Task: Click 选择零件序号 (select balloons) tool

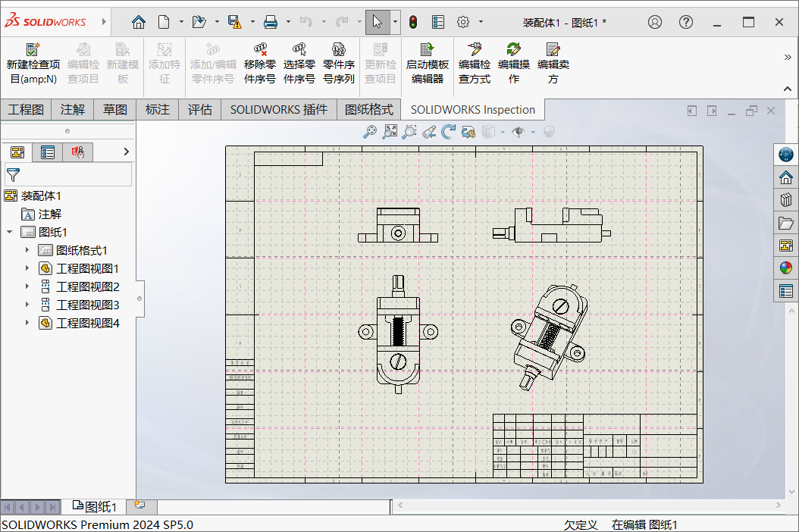Action: click(x=299, y=64)
